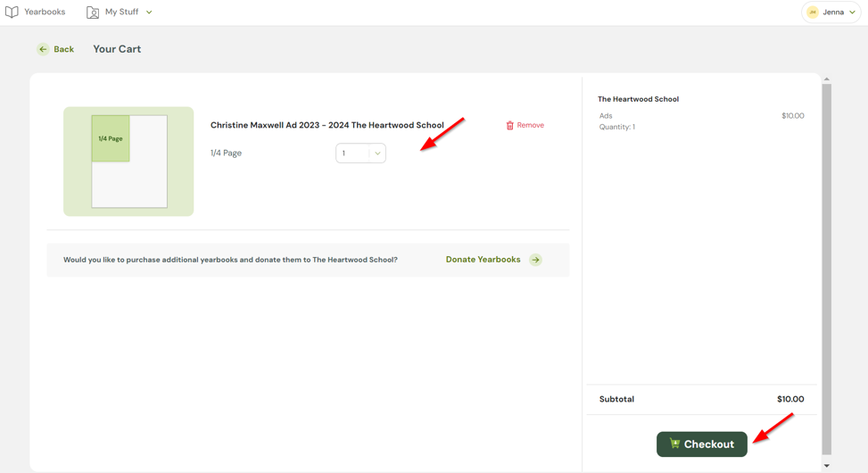Screen dimensions: 868x473
Task: Click Jenna's profile avatar icon
Action: coord(812,12)
